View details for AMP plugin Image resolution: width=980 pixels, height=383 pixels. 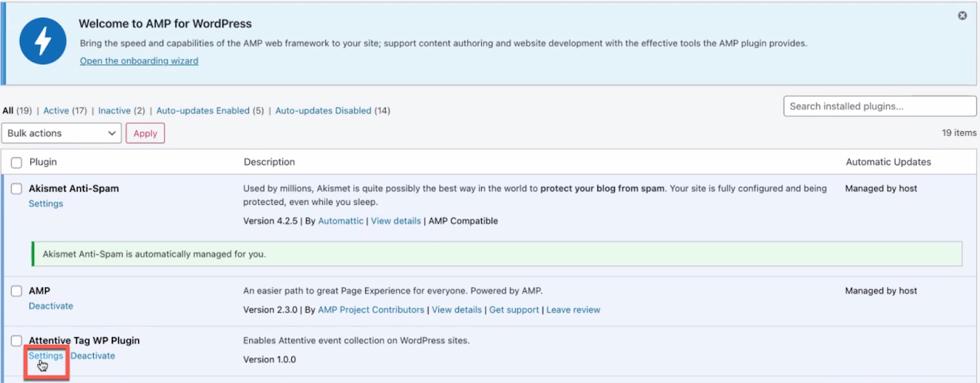pos(457,310)
